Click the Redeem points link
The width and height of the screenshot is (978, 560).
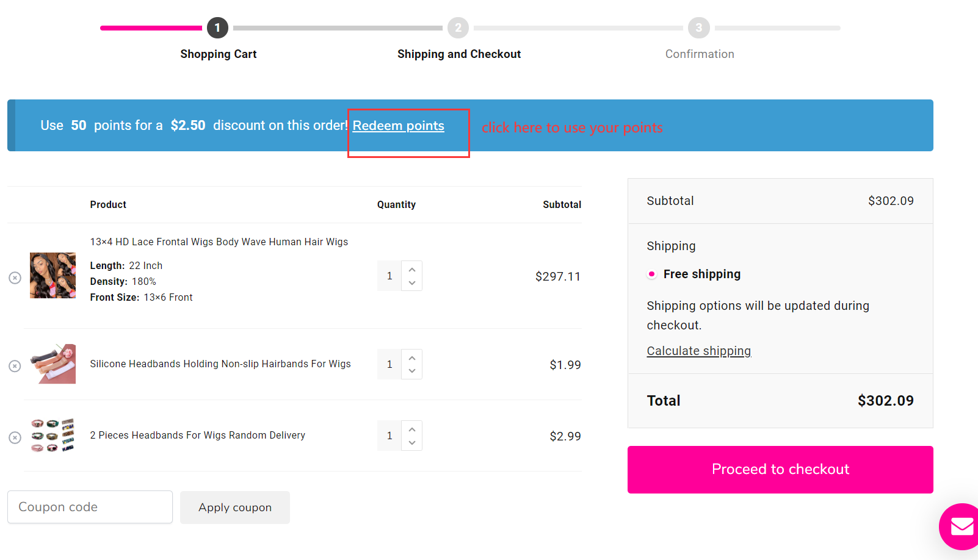pyautogui.click(x=399, y=126)
